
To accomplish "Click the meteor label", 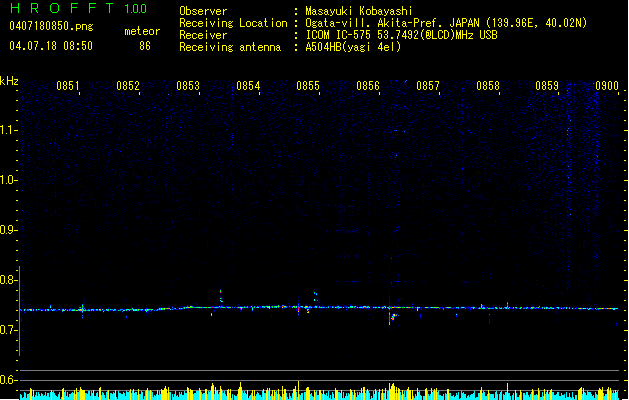I will click(142, 31).
